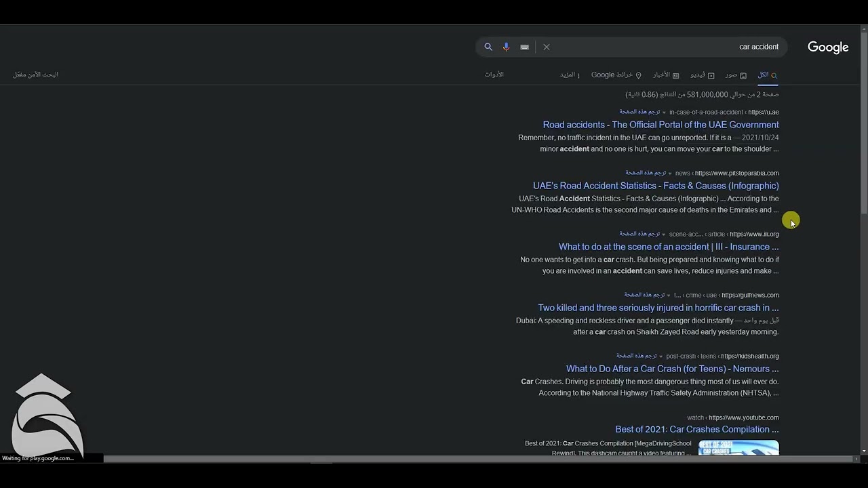Clear the search box with X

[547, 47]
